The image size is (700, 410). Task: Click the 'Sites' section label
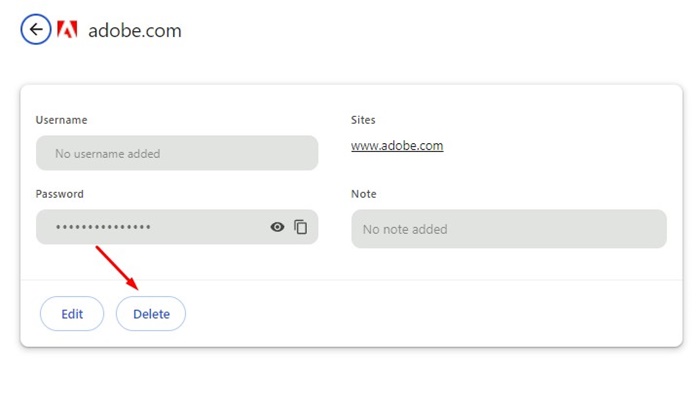(363, 120)
